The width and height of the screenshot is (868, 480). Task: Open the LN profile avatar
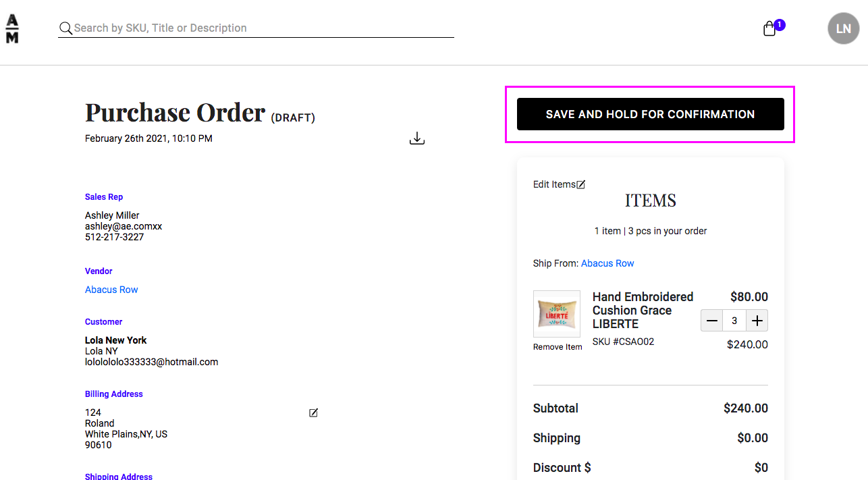tap(843, 28)
